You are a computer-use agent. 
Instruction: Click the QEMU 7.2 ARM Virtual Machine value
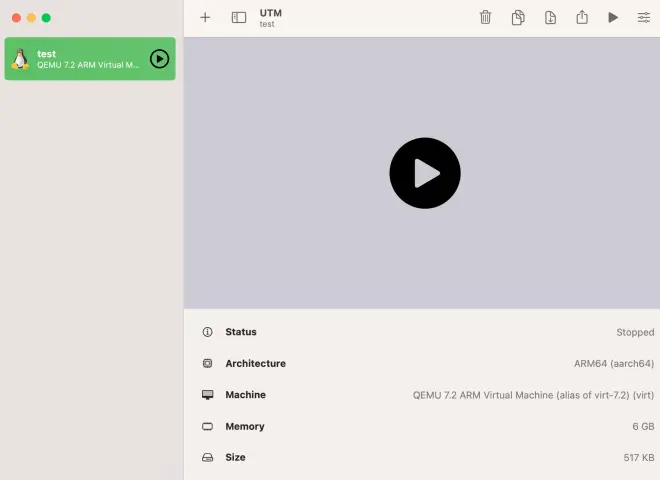click(x=533, y=395)
